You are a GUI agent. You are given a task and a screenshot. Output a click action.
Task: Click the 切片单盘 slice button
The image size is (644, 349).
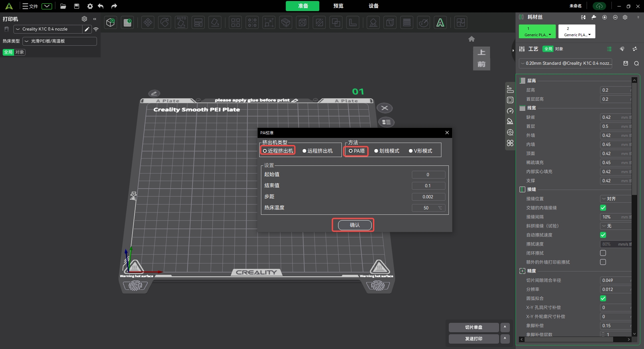point(474,327)
